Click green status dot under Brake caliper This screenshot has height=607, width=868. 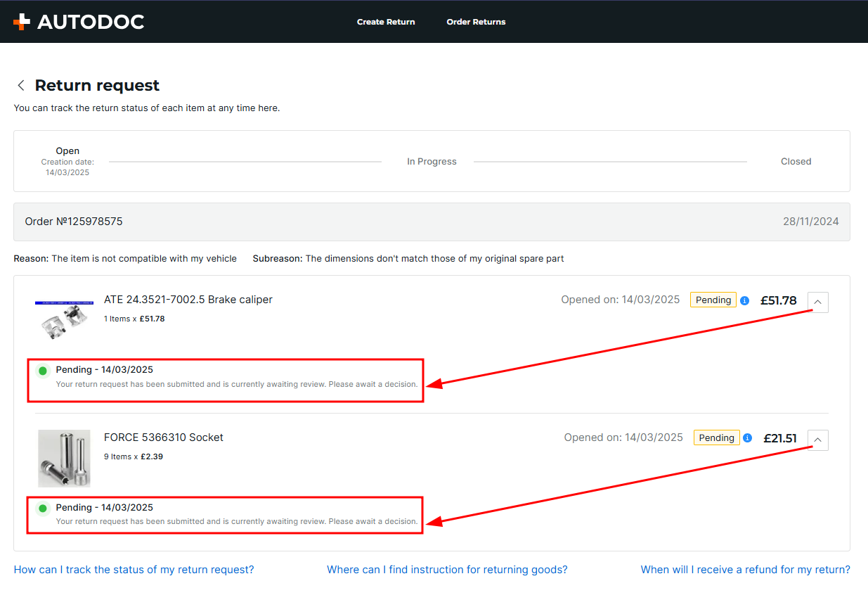click(x=43, y=370)
